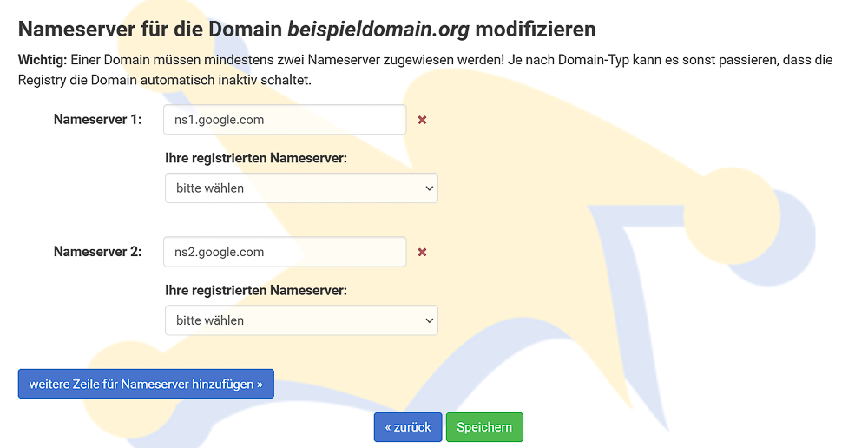Remove Nameserver 1 with its red X icon

[x=422, y=120]
